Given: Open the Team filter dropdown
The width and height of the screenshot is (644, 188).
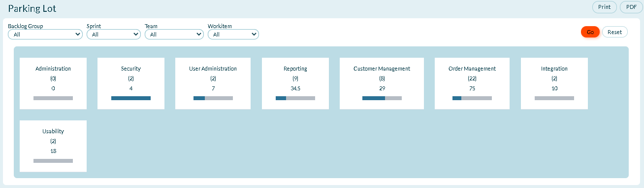Looking at the screenshot, I should pos(174,35).
